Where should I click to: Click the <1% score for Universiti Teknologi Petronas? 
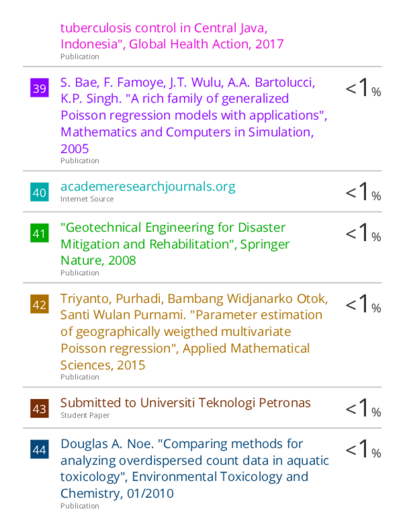[x=363, y=408]
